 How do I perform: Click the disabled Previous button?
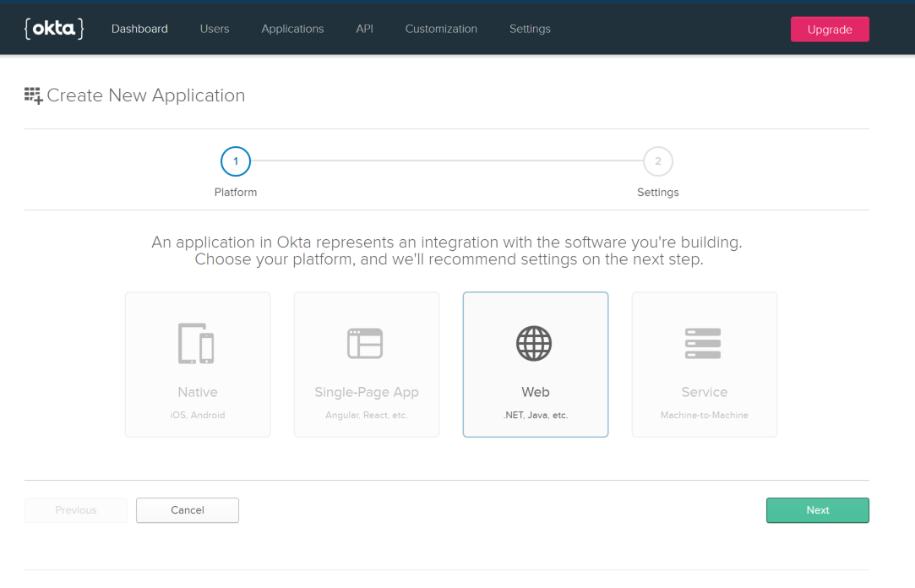[76, 510]
